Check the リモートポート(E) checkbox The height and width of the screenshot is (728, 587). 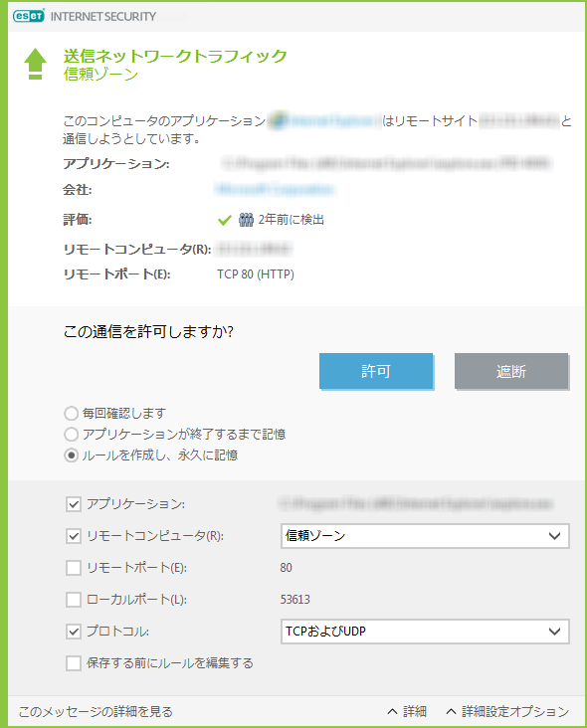point(74,568)
